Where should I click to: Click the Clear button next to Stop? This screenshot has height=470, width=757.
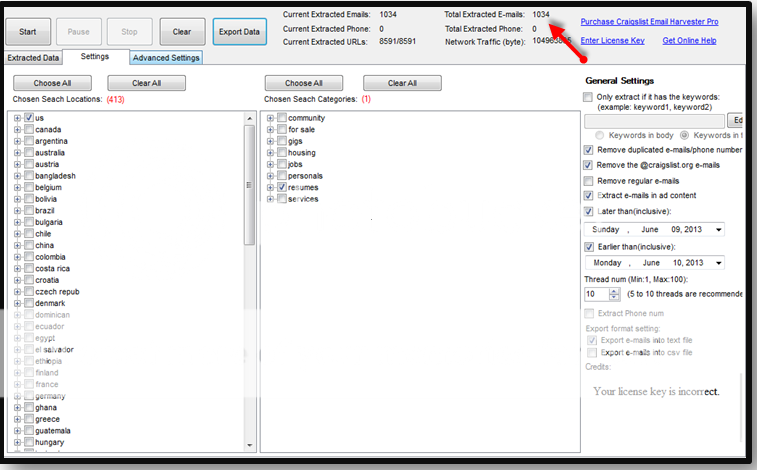pyautogui.click(x=182, y=32)
